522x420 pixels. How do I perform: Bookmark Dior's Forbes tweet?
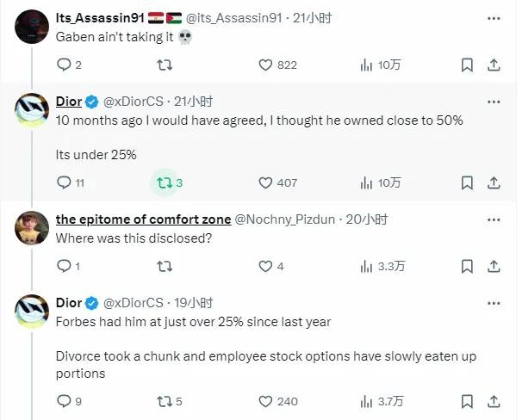(x=466, y=400)
